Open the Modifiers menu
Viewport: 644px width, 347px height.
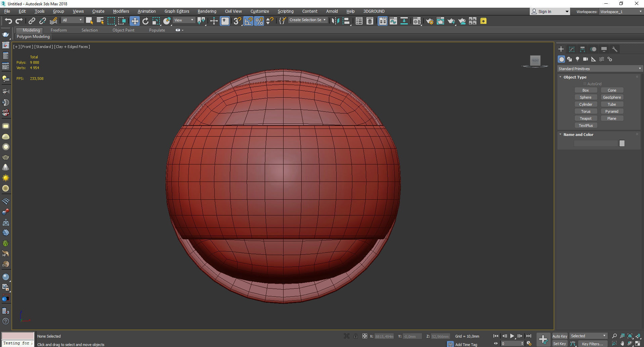coord(121,11)
